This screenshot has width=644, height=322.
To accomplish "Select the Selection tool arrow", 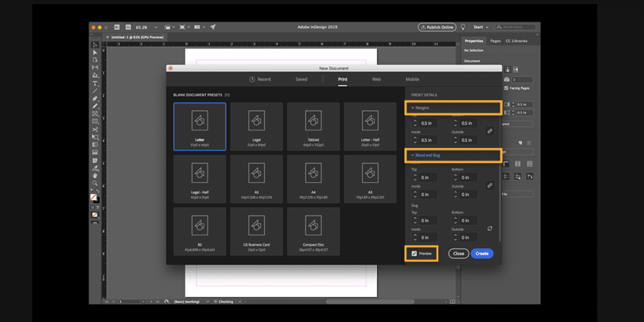I will pos(95,44).
